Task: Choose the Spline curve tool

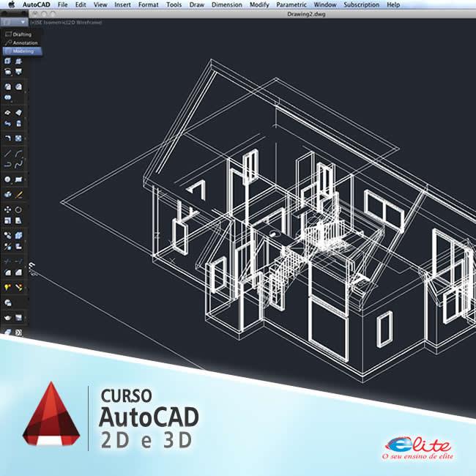Action: click(19, 165)
